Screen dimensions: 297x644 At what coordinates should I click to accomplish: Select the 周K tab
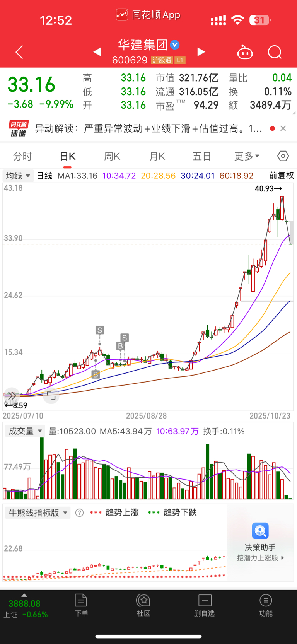[112, 156]
